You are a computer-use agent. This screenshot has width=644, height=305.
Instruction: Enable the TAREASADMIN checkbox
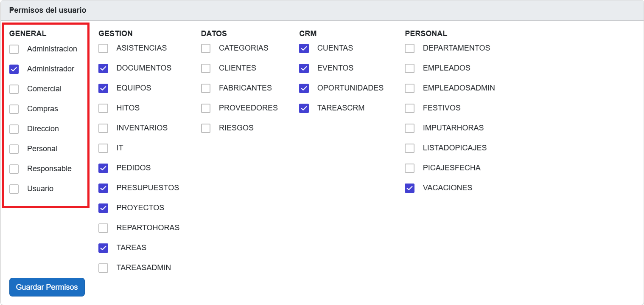[x=104, y=268]
